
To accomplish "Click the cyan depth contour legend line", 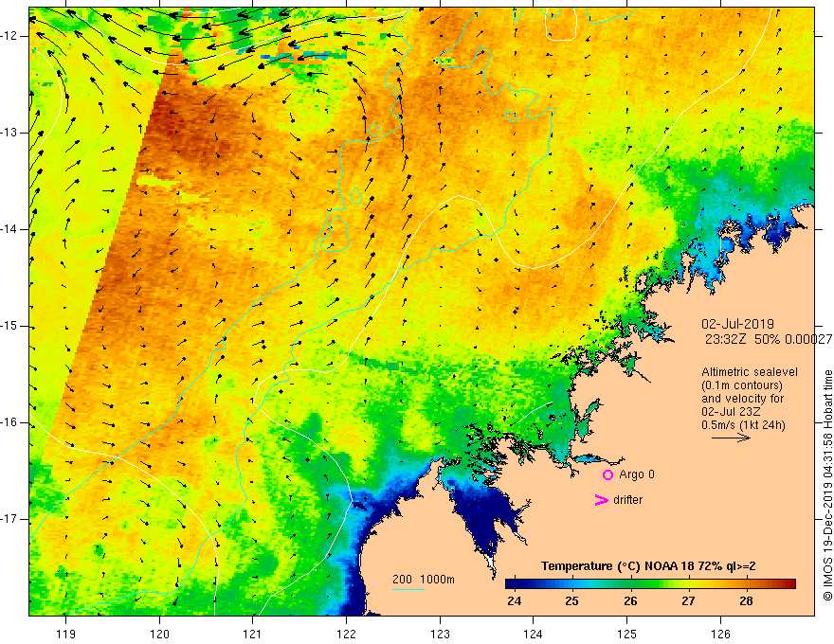I will pos(408,589).
